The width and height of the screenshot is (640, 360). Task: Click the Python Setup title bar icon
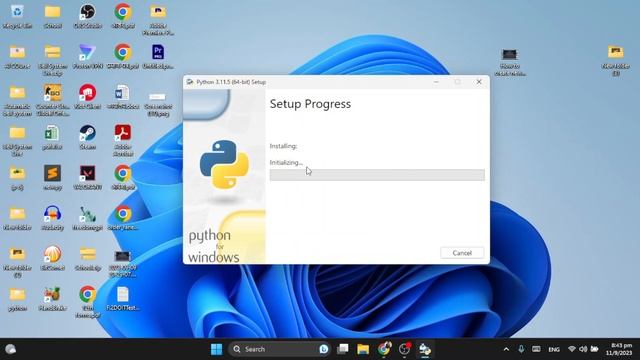coord(190,82)
